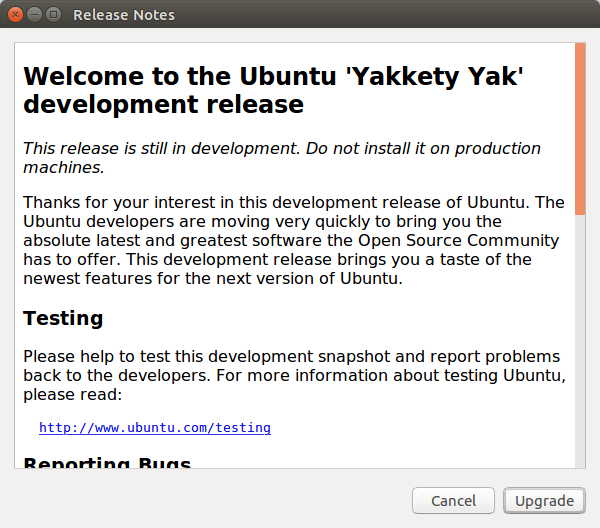Close the Release Notes window

coord(16,15)
